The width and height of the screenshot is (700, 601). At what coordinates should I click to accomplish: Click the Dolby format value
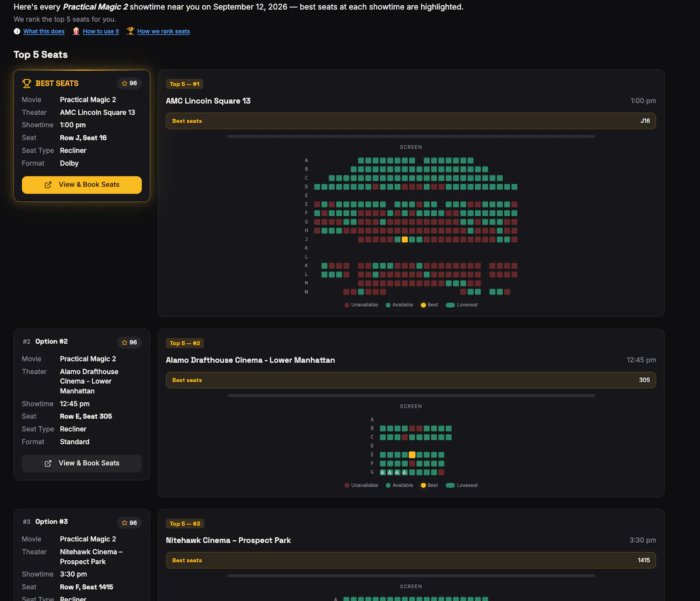tap(69, 163)
